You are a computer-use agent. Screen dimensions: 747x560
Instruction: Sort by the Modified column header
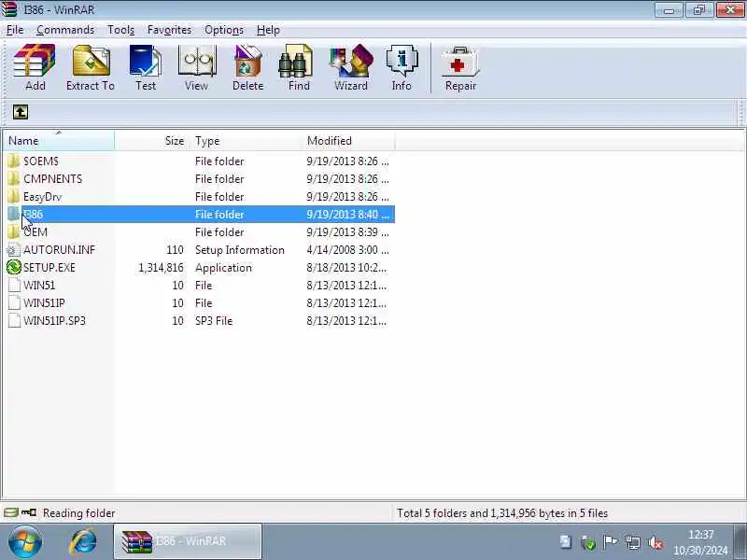pos(348,141)
